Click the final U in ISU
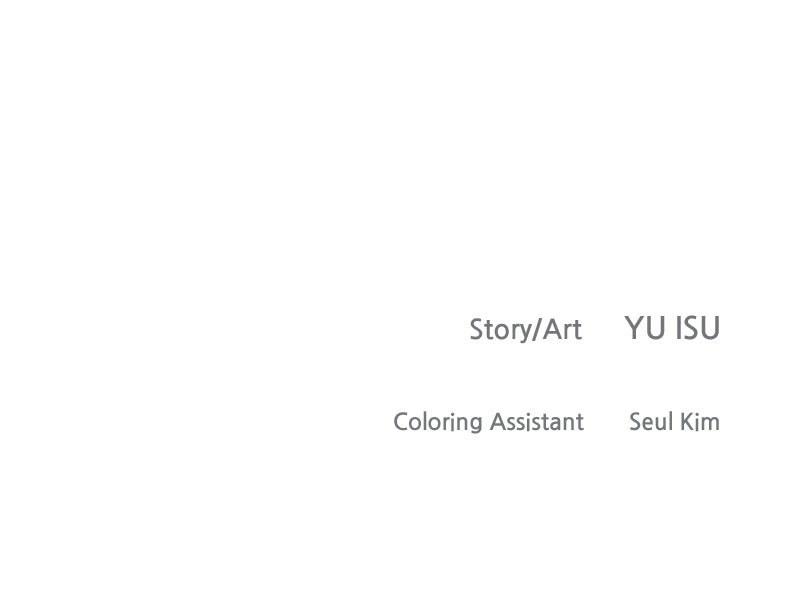This screenshot has height=616, width=800. pos(710,328)
